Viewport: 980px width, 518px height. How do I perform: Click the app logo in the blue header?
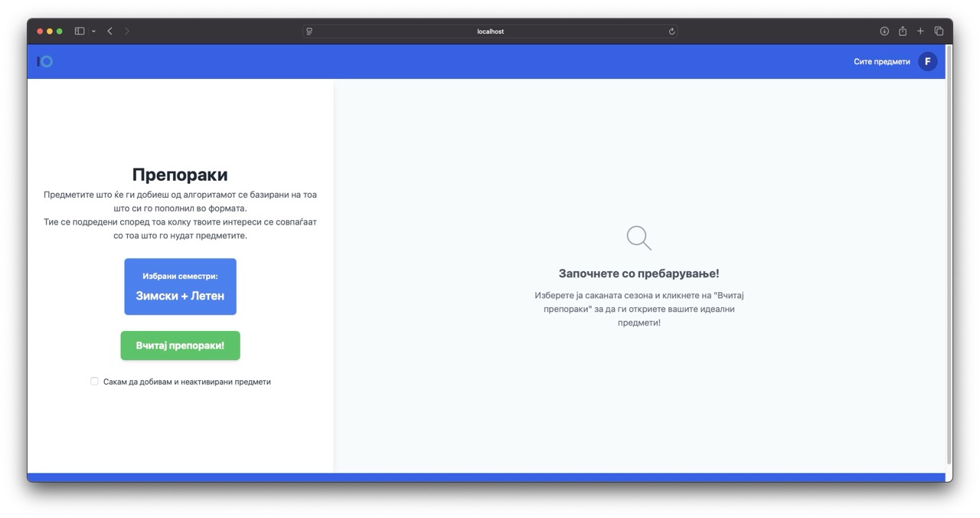[x=45, y=61]
